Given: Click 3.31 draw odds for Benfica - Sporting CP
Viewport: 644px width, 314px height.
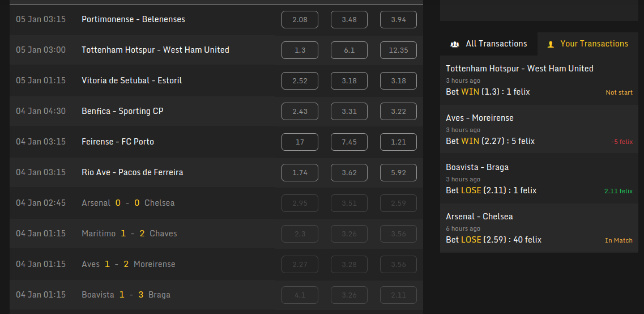Looking at the screenshot, I should (x=349, y=112).
